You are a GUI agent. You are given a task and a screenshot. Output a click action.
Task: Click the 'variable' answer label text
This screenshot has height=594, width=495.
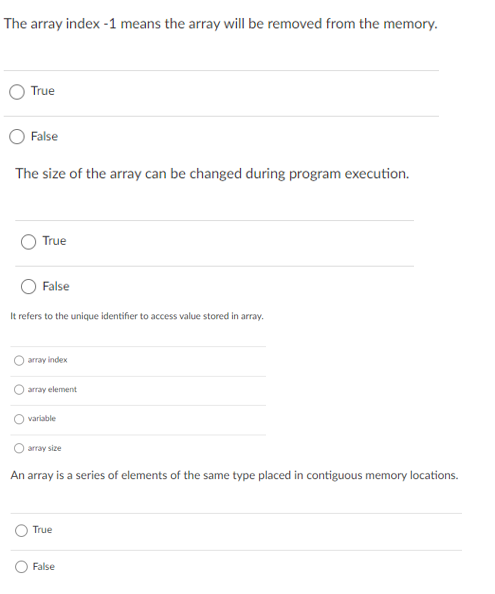point(42,419)
